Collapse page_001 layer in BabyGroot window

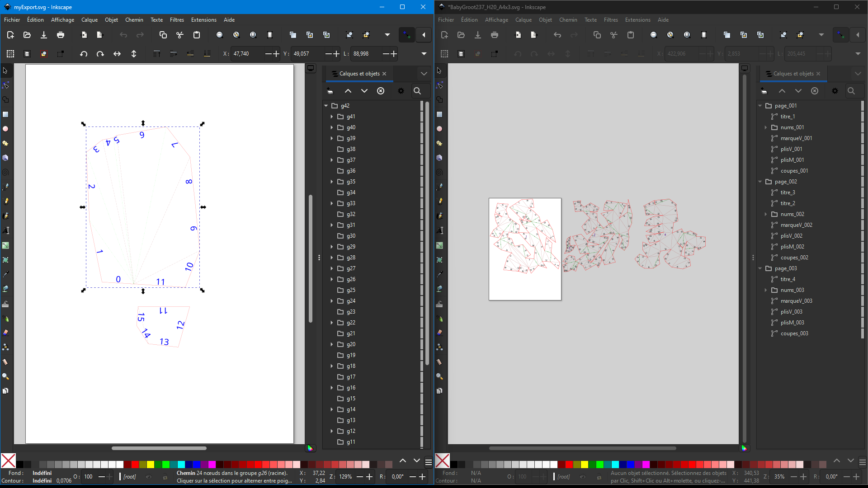pos(760,106)
